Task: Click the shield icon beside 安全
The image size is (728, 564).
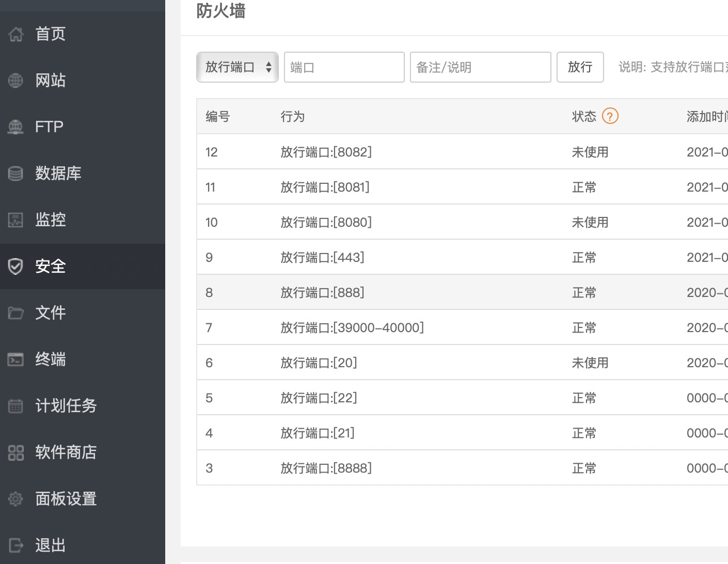Action: tap(16, 267)
